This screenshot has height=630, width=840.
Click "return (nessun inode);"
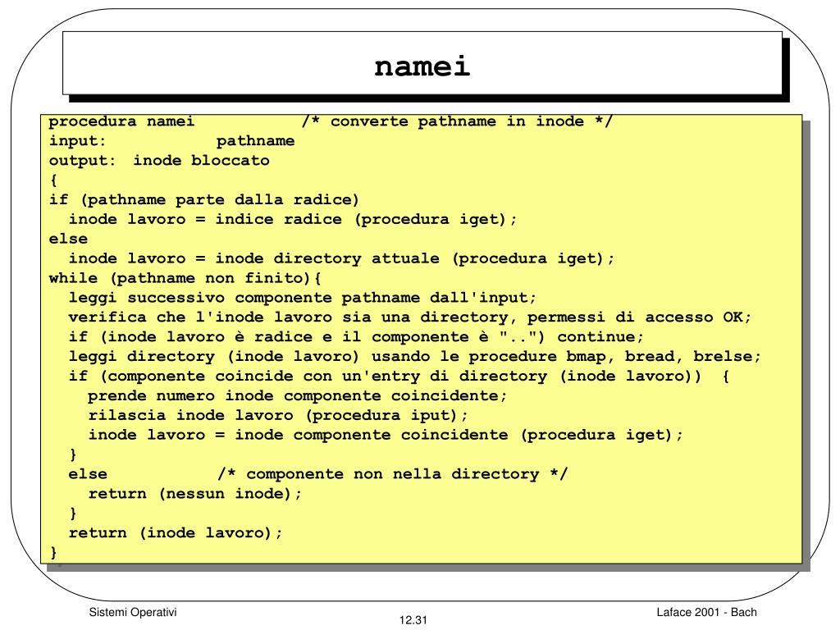click(x=195, y=494)
